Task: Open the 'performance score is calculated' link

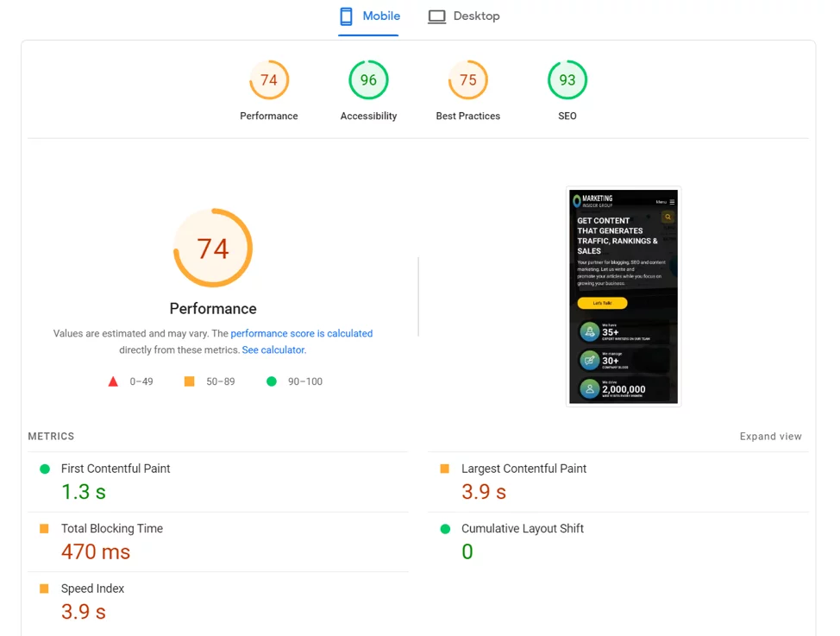Action: [x=302, y=334]
